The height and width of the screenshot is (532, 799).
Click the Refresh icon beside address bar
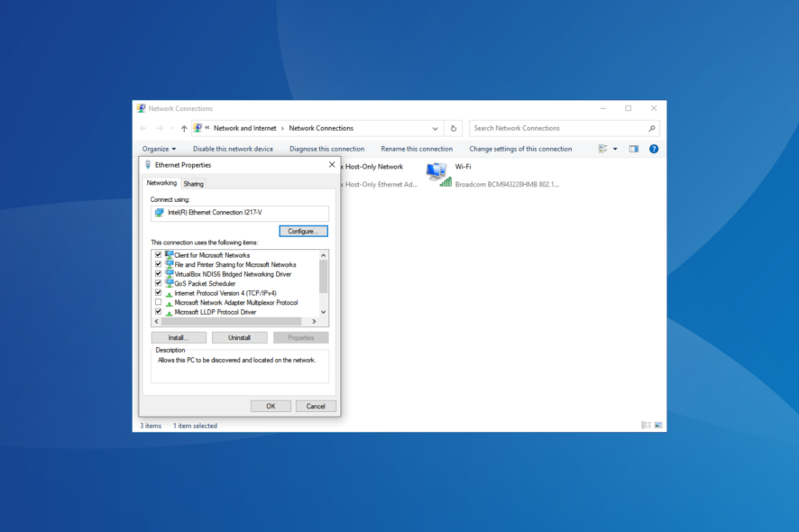454,128
